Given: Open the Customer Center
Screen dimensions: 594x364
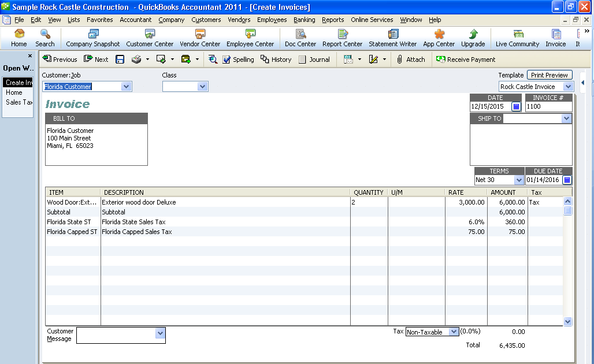Looking at the screenshot, I should [150, 38].
